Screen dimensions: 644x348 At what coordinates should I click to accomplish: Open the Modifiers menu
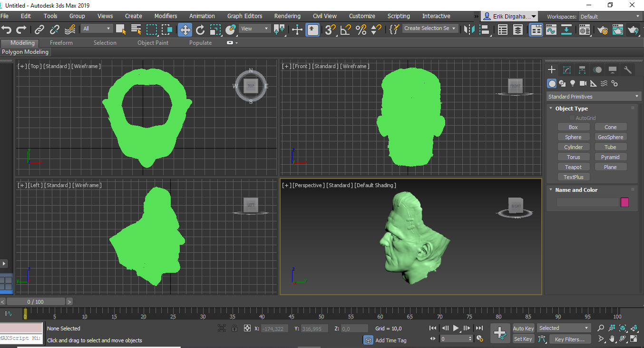tap(166, 16)
